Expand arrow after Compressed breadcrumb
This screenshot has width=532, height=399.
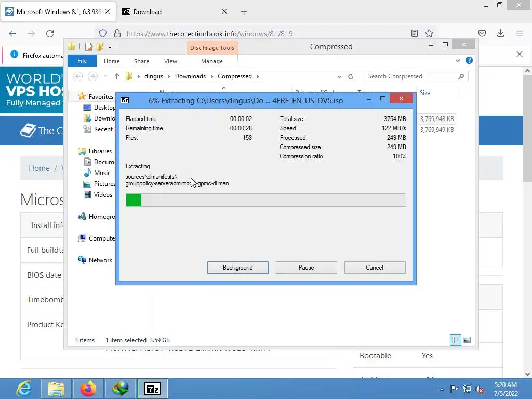coord(258,76)
